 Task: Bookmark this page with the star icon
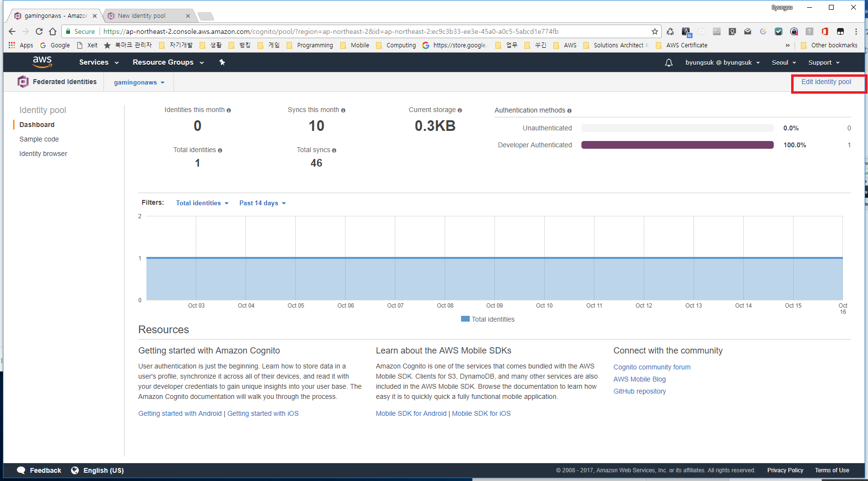655,31
